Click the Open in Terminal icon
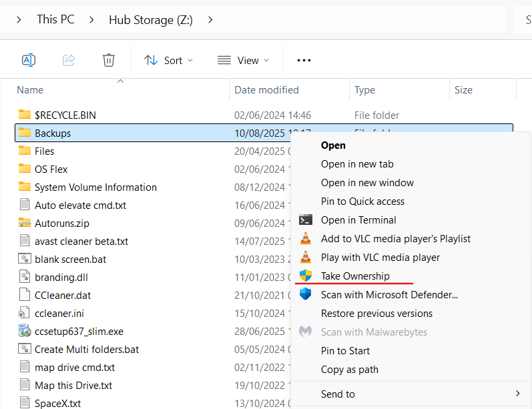The width and height of the screenshot is (532, 409). 306,220
